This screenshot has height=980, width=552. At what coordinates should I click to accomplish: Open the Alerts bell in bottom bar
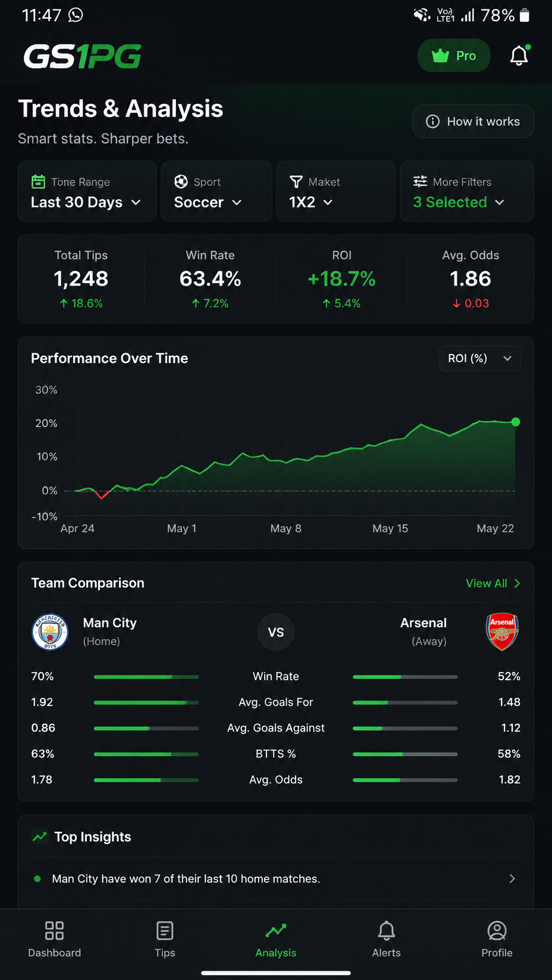[x=387, y=930]
